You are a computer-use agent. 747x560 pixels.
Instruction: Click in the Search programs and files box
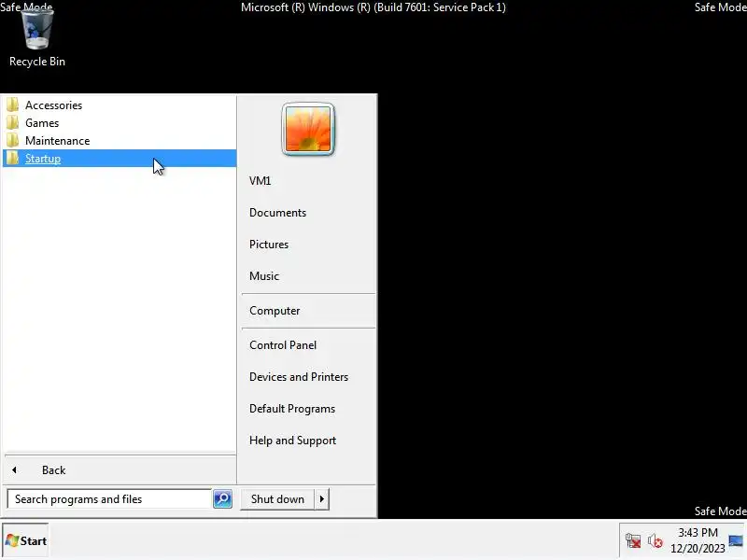click(x=109, y=498)
